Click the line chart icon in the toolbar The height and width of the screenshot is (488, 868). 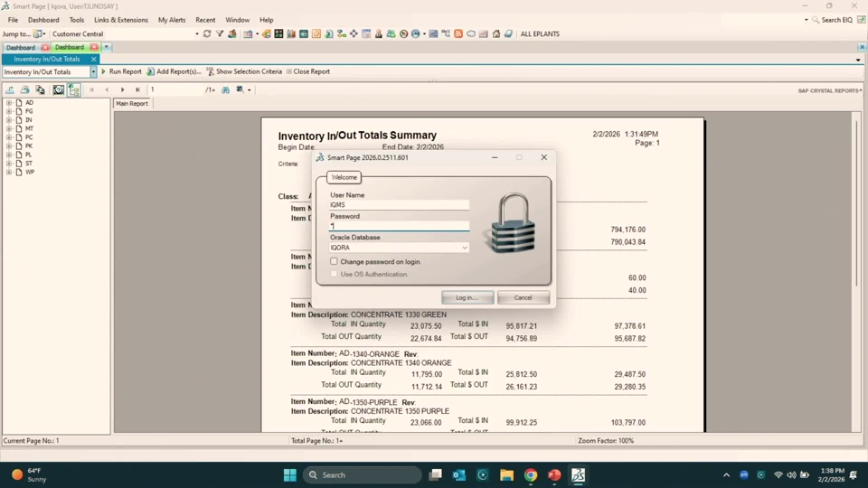coord(483,33)
